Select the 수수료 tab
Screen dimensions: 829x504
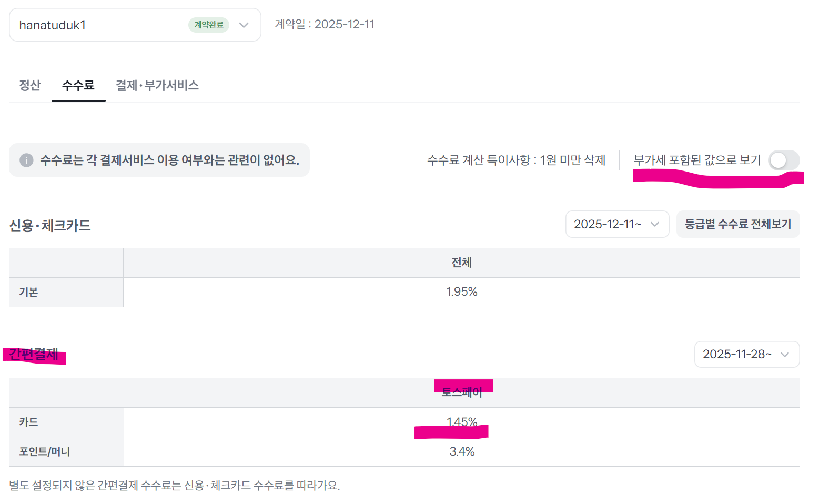78,85
